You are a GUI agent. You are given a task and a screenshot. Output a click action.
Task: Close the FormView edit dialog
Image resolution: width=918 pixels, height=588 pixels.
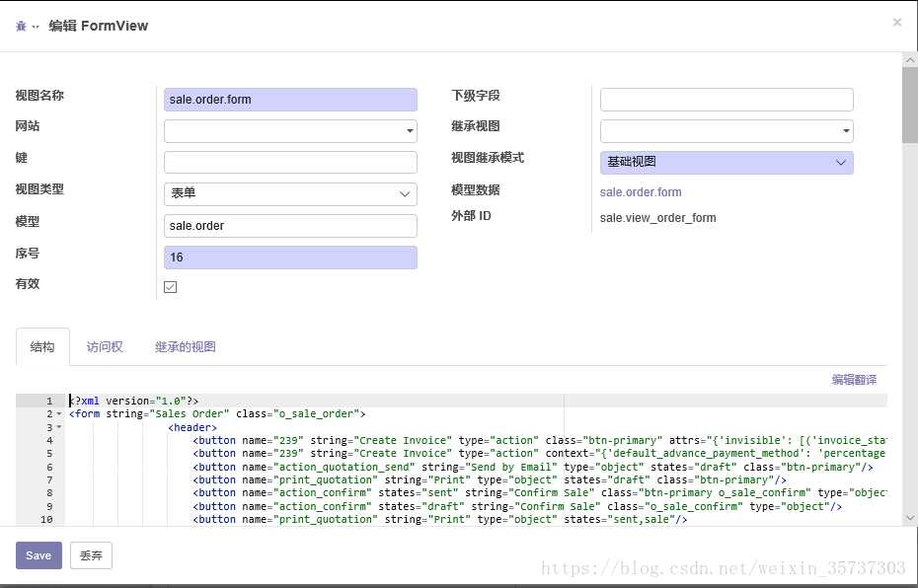(896, 23)
